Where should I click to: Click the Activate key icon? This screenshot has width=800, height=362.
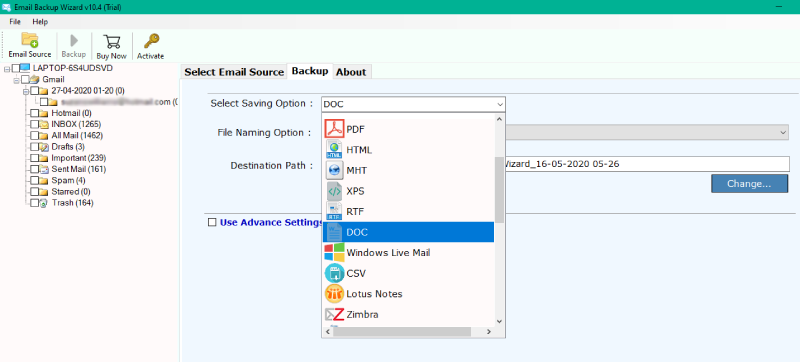coord(151,41)
